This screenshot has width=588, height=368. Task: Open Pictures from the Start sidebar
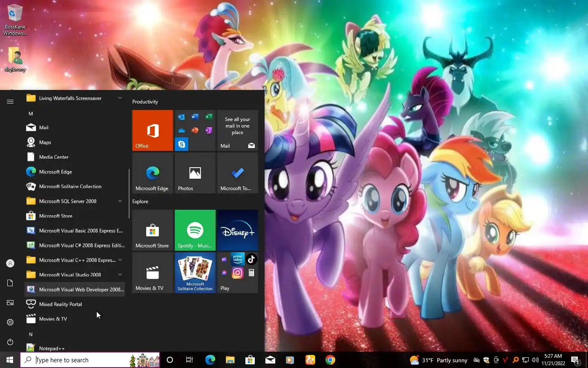[x=10, y=303]
